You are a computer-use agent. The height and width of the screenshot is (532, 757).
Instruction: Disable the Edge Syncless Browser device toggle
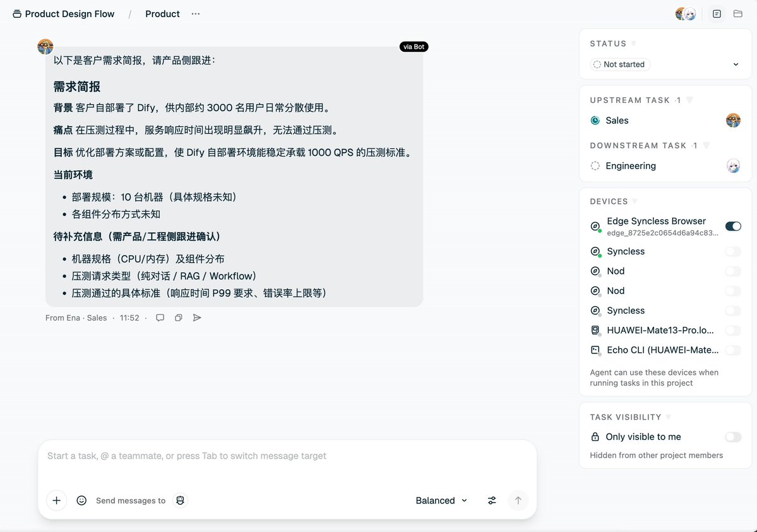[x=733, y=226]
